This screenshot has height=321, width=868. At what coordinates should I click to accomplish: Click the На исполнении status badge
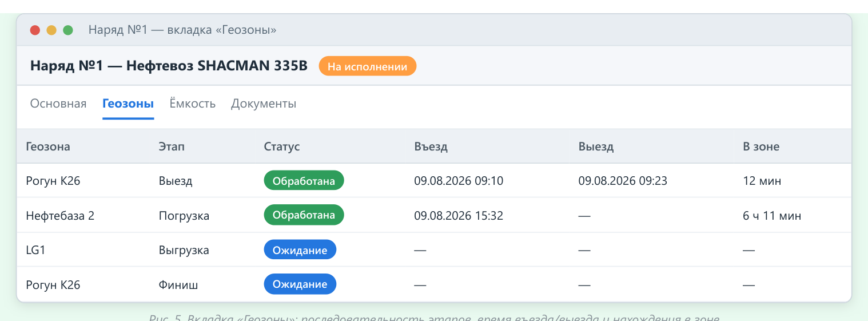[368, 66]
